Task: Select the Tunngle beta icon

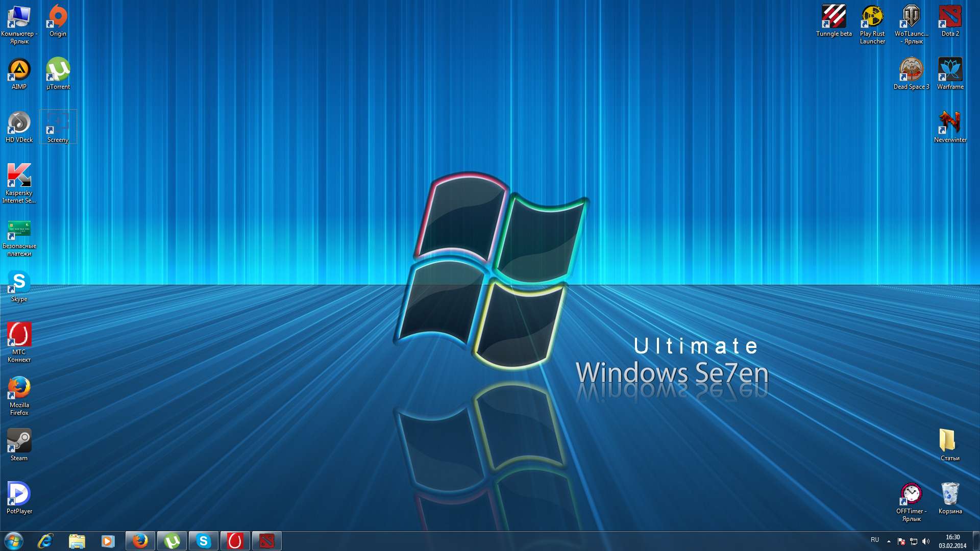Action: [x=834, y=20]
